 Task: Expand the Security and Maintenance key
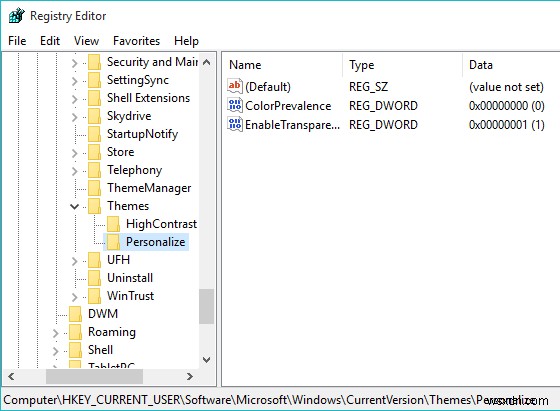pos(74,63)
